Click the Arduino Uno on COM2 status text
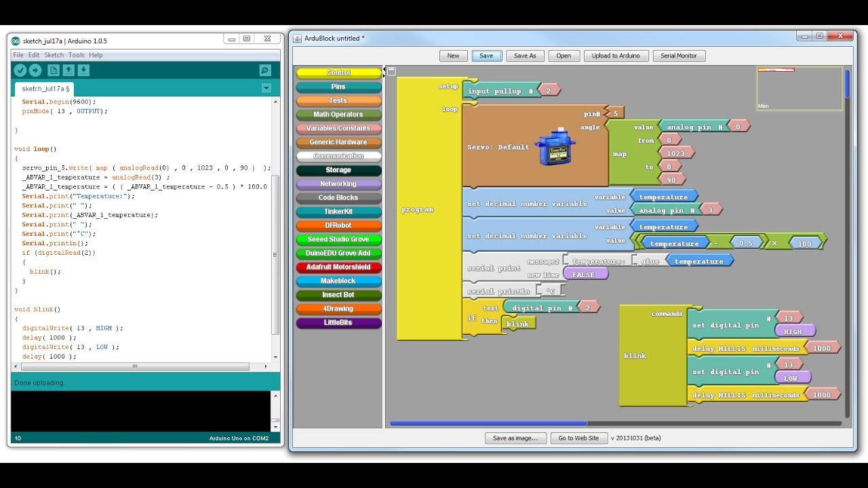 [239, 439]
